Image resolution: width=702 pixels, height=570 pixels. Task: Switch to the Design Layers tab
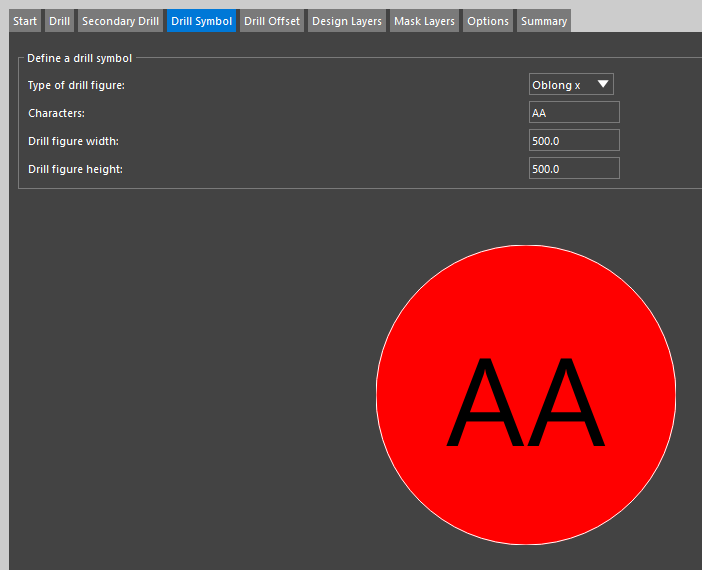click(x=346, y=21)
